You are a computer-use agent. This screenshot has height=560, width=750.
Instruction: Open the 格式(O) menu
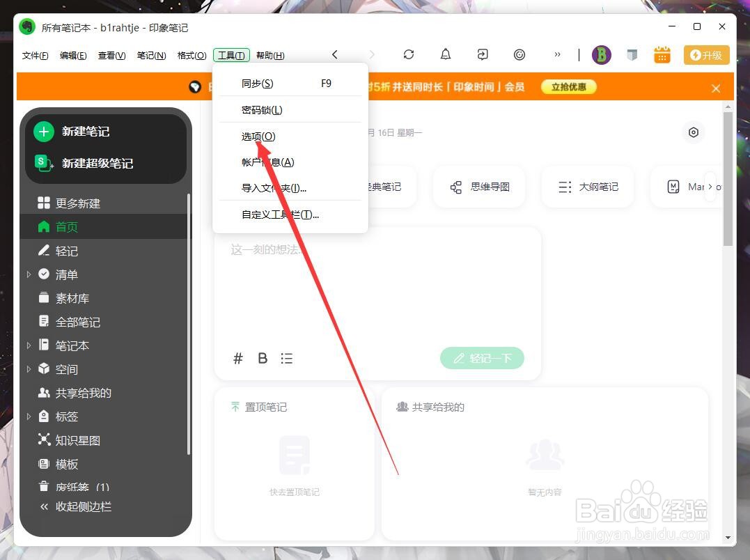click(x=192, y=56)
